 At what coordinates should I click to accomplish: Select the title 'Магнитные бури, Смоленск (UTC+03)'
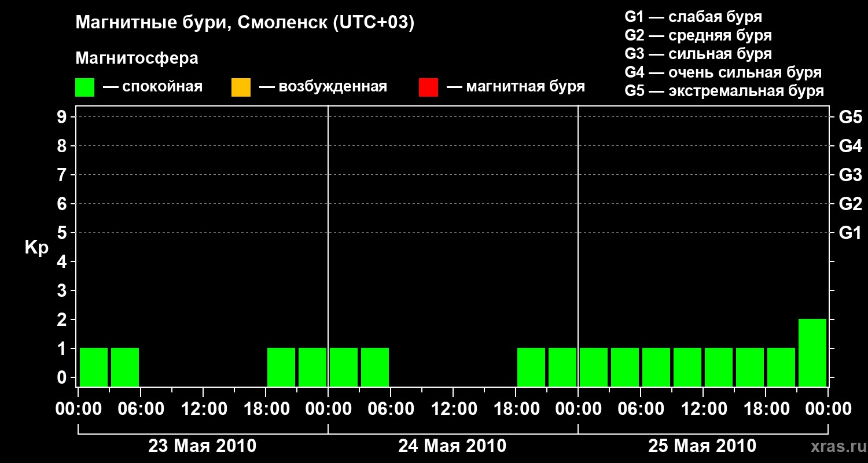(245, 23)
